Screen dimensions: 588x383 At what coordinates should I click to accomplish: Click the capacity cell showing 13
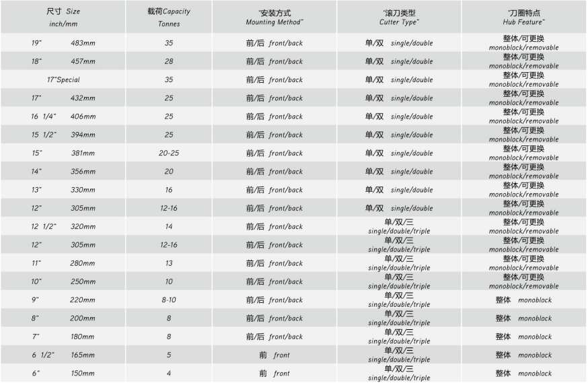[168, 263]
